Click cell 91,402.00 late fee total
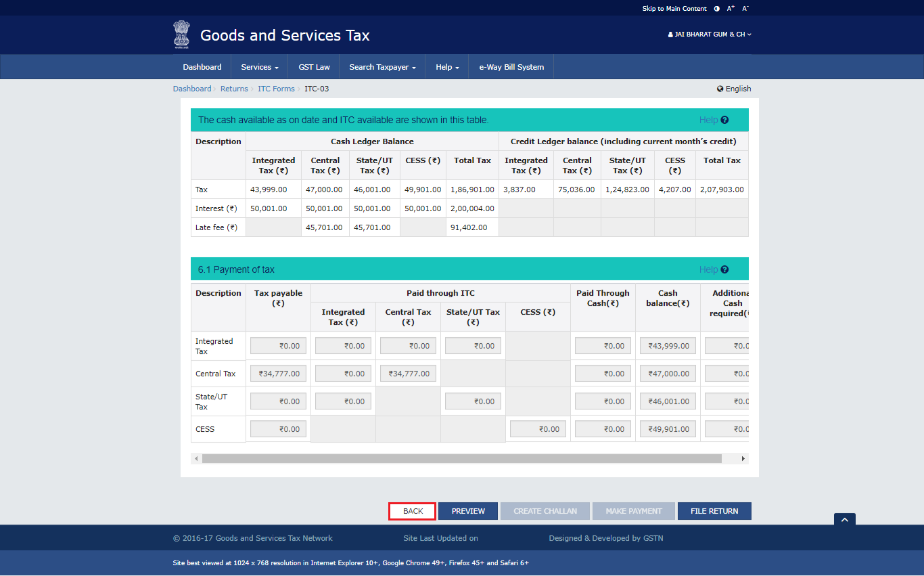 click(472, 227)
